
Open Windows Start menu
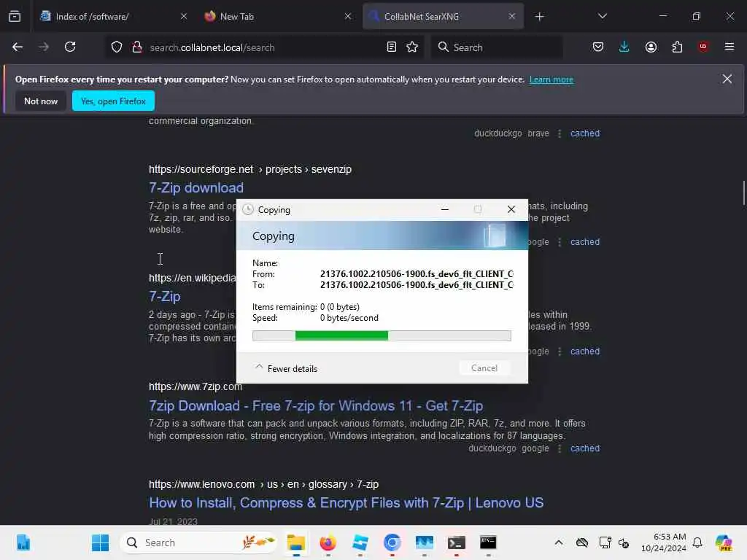tap(100, 542)
